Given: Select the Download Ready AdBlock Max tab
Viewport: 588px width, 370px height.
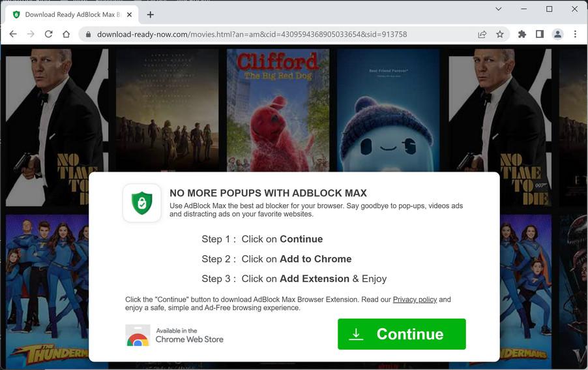Looking at the screenshot, I should pyautogui.click(x=72, y=14).
